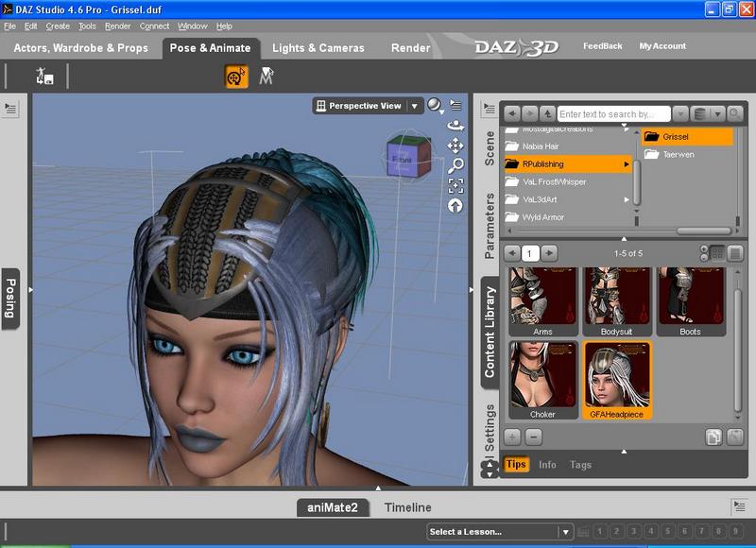
Task: Open right pane options menu icon
Action: 490,109
